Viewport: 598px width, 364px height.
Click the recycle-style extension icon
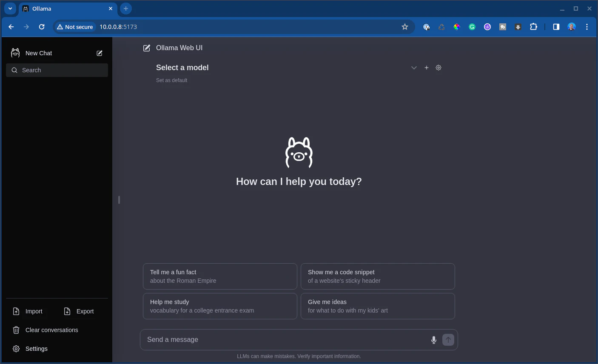[441, 27]
